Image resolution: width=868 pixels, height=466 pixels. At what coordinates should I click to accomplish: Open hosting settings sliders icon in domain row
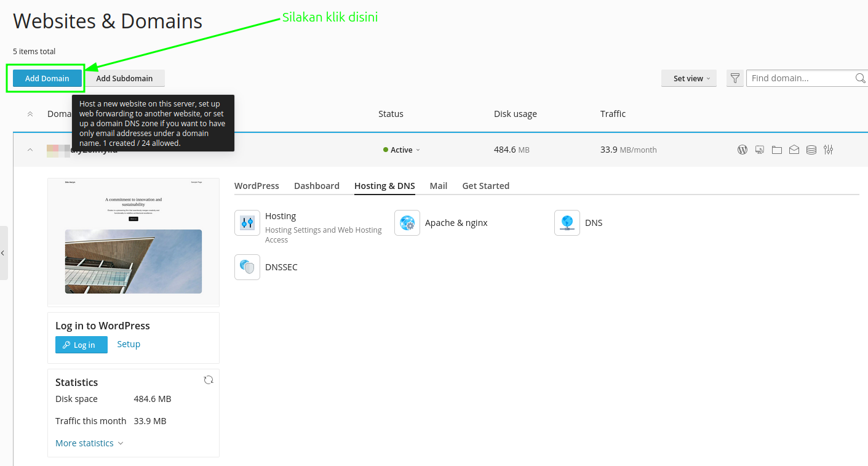[x=829, y=150]
